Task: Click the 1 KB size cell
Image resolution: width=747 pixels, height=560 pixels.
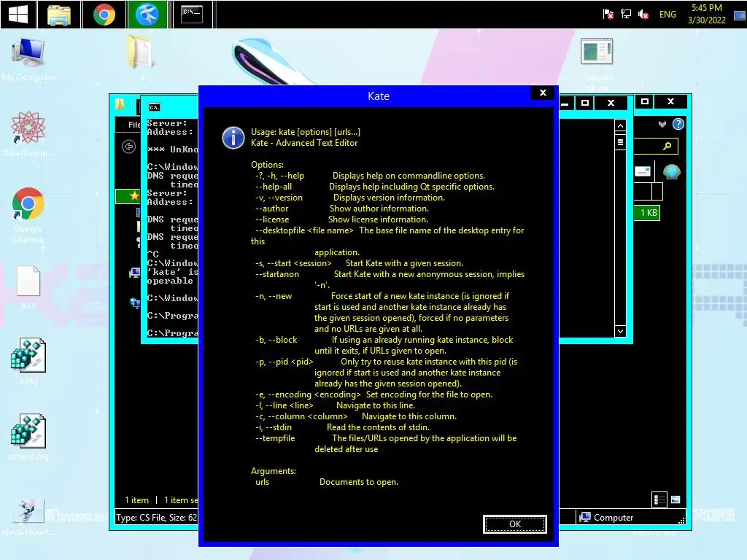Action: 648,213
